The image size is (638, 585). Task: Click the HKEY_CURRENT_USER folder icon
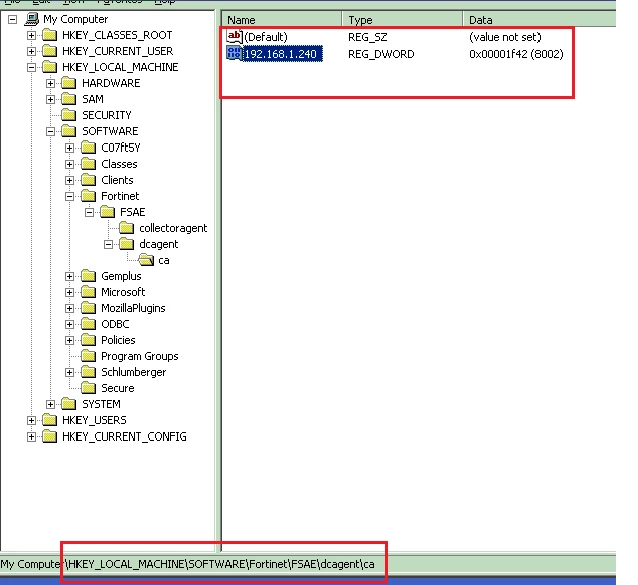click(x=50, y=51)
